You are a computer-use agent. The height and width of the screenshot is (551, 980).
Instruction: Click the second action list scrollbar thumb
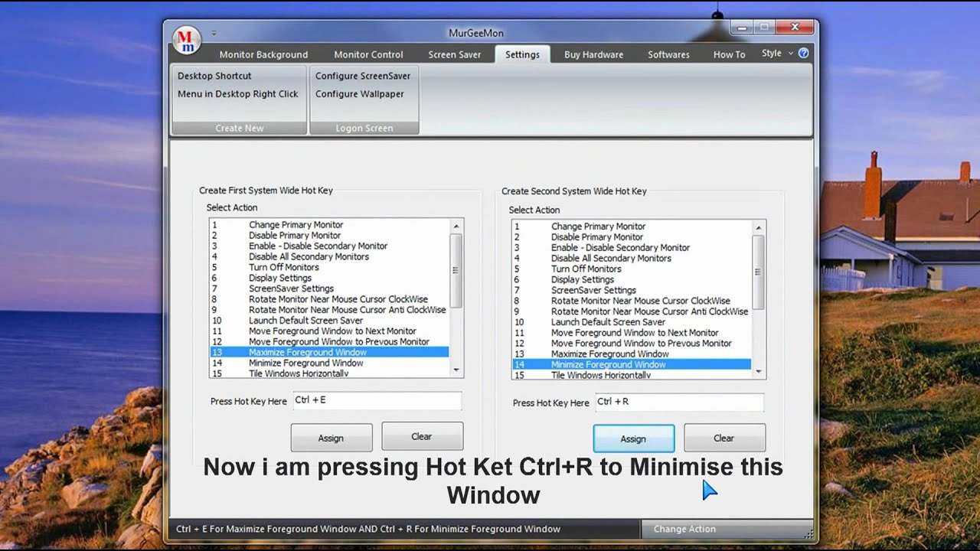pyautogui.click(x=759, y=272)
